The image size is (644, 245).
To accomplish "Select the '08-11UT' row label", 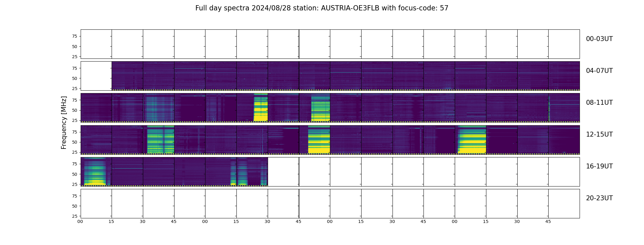I will [x=599, y=103].
